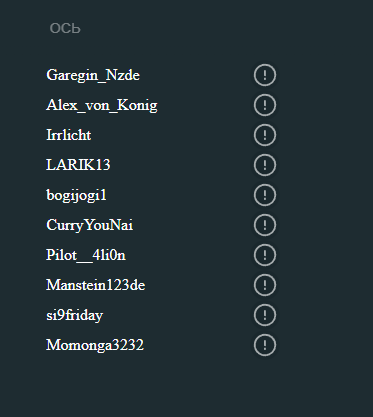Image resolution: width=373 pixels, height=417 pixels.
Task: Click the exclamation icon beside Irrlicht
Action: 265,135
